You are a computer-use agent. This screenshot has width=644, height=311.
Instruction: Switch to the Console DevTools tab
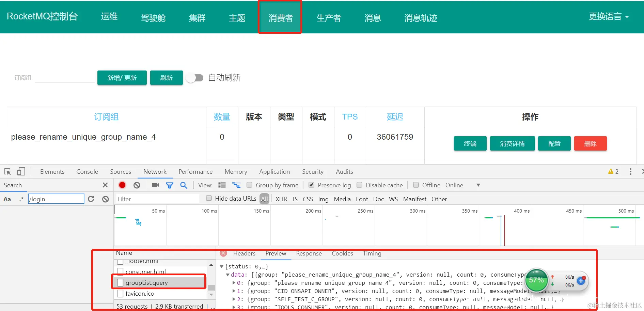click(x=87, y=172)
